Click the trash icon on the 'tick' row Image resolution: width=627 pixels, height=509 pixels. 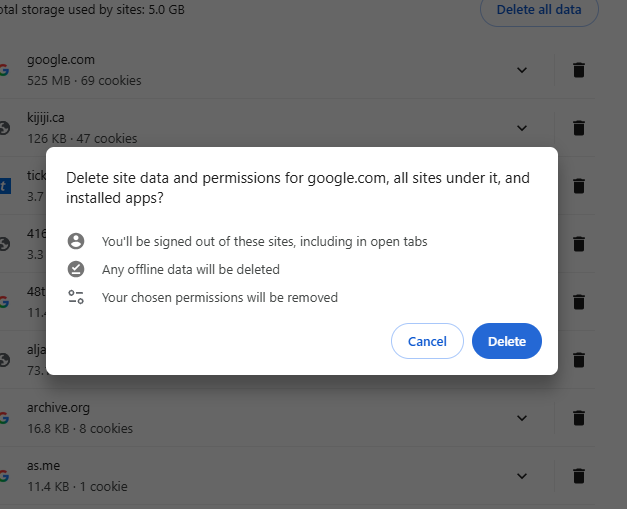tap(578, 186)
